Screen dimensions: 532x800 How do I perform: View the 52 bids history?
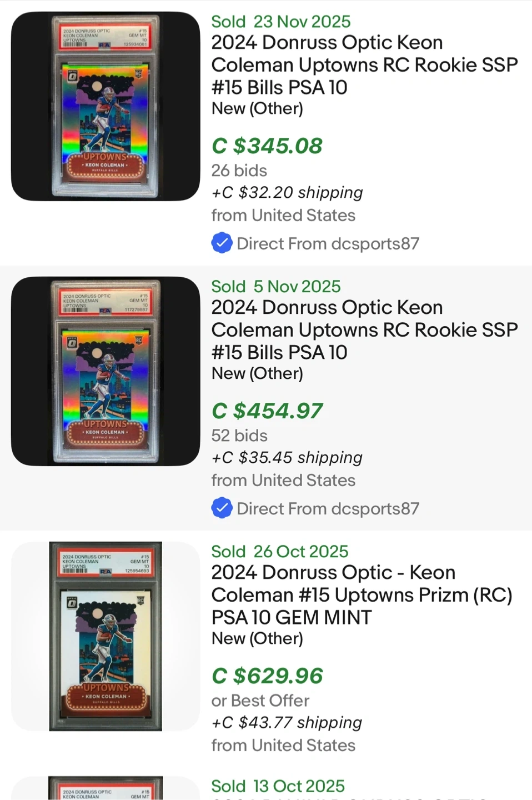[239, 436]
